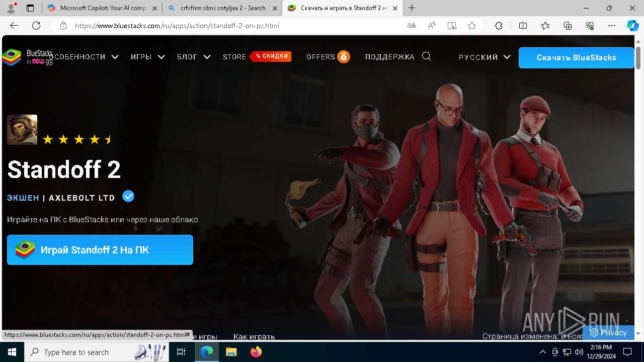The image size is (644, 362).
Task: Expand the ИГРЫ menu
Action: click(148, 57)
